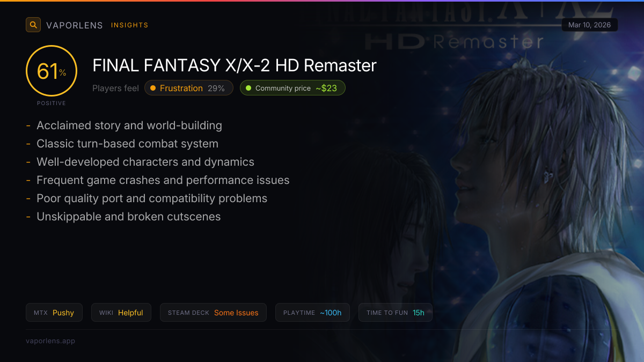Click the 61% positive score circle

pos(52,71)
